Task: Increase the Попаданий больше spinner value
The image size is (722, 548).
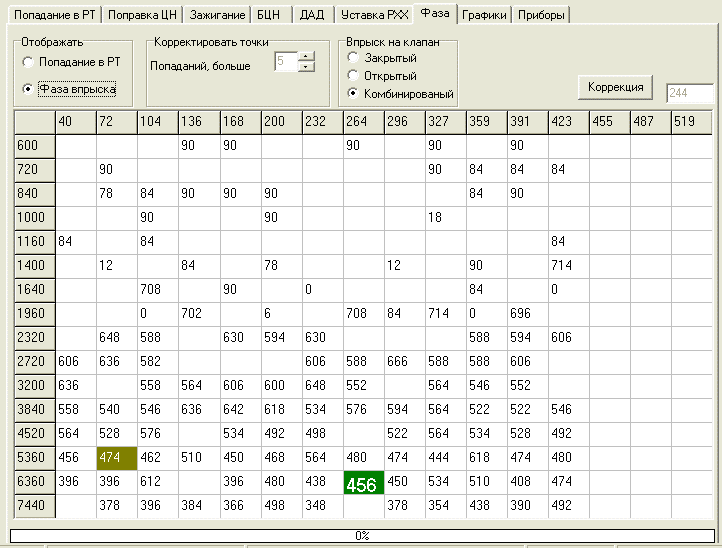Action: click(306, 57)
